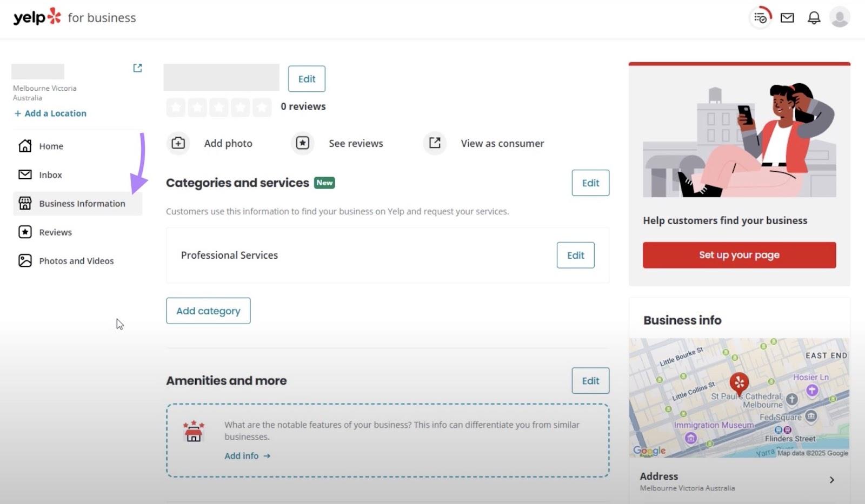
Task: Expand the Address section chevron
Action: point(831,480)
